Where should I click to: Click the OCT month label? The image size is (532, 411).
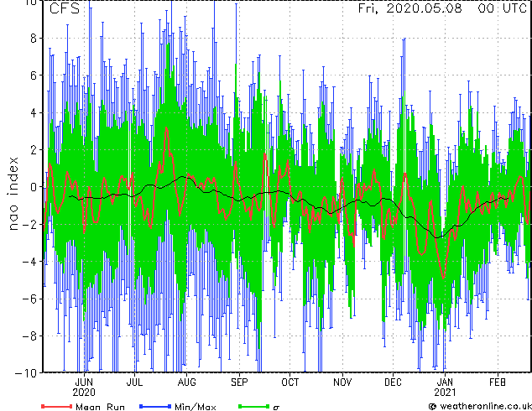[x=290, y=382]
